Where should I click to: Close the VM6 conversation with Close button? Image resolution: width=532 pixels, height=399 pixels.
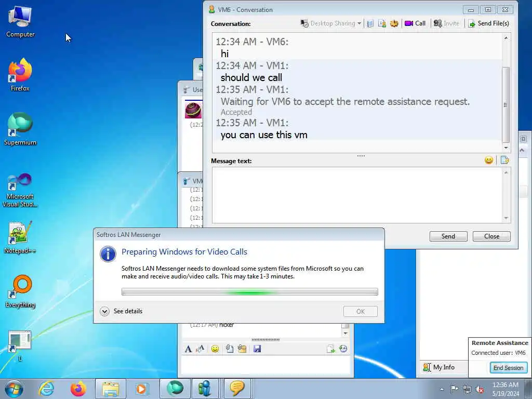point(491,236)
